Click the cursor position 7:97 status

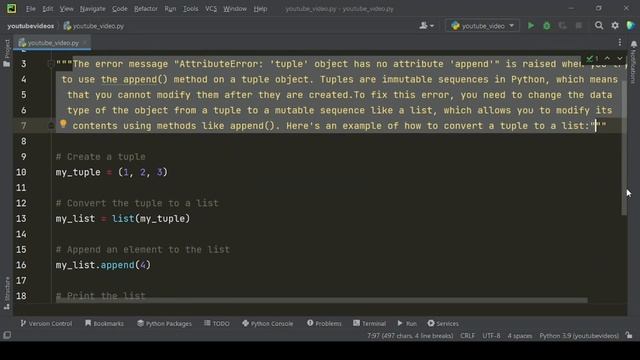click(410, 336)
